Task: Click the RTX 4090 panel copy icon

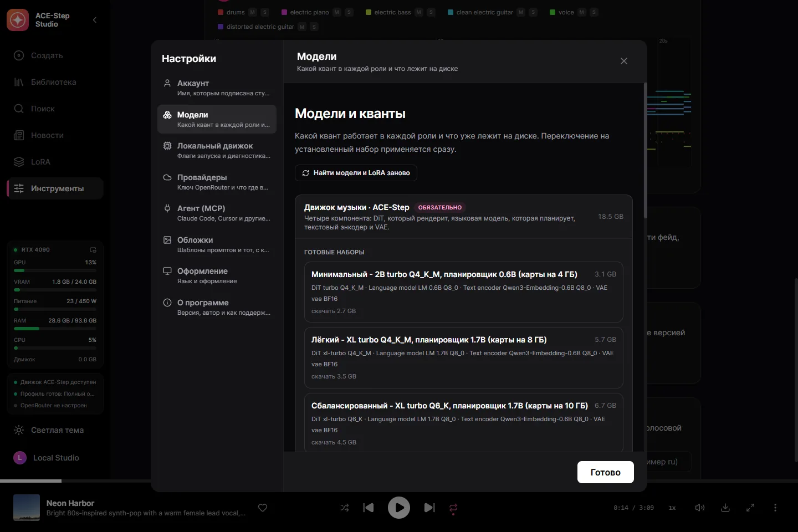Action: (93, 250)
